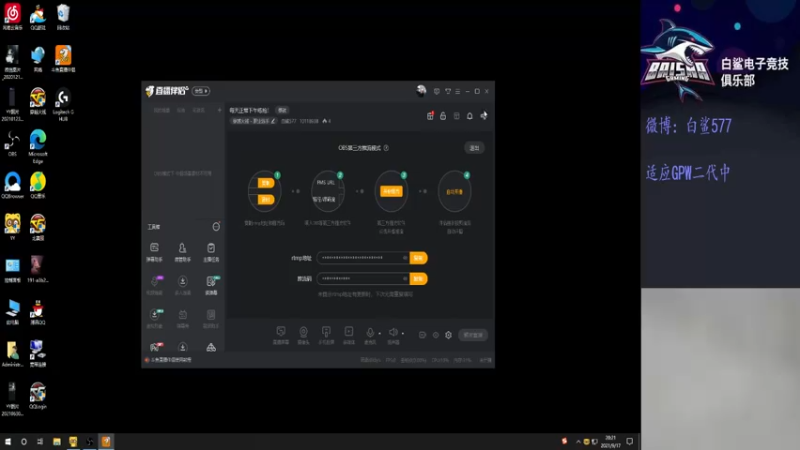Image resolution: width=800 pixels, height=450 pixels.
Task: Click the screen capture icon in bottom toolbar
Action: (281, 335)
